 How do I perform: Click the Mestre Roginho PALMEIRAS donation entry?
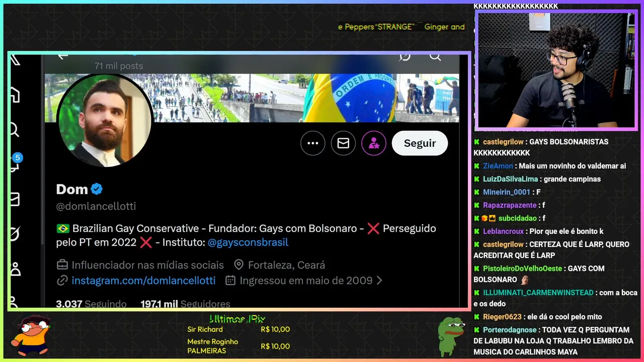(x=238, y=346)
